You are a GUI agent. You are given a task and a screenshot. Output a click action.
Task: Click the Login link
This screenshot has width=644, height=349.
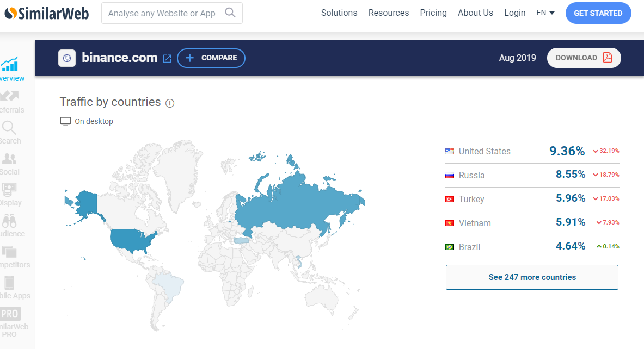pos(515,13)
